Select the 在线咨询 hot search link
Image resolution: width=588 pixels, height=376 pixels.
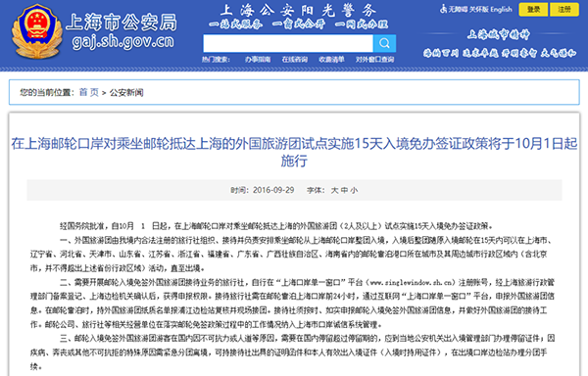(295, 60)
